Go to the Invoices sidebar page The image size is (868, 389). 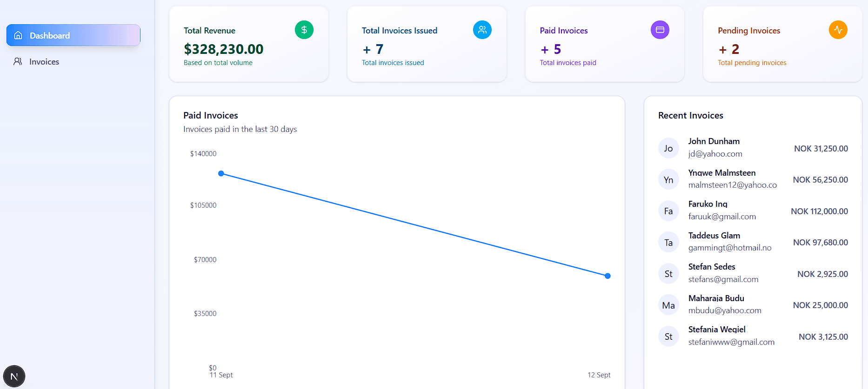(44, 62)
